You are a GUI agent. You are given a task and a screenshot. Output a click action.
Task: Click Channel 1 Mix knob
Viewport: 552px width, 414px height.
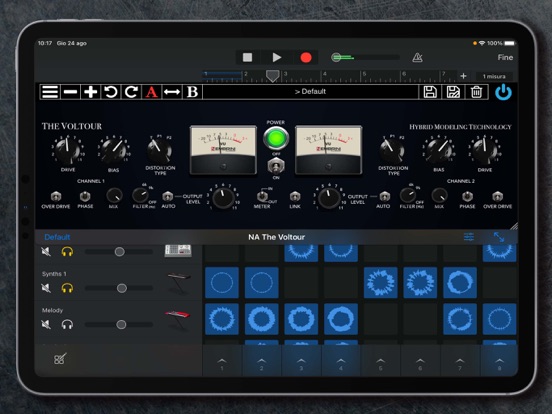114,195
